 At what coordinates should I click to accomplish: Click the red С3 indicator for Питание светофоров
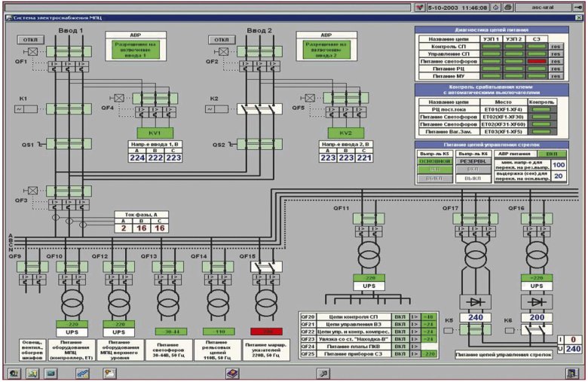click(536, 60)
